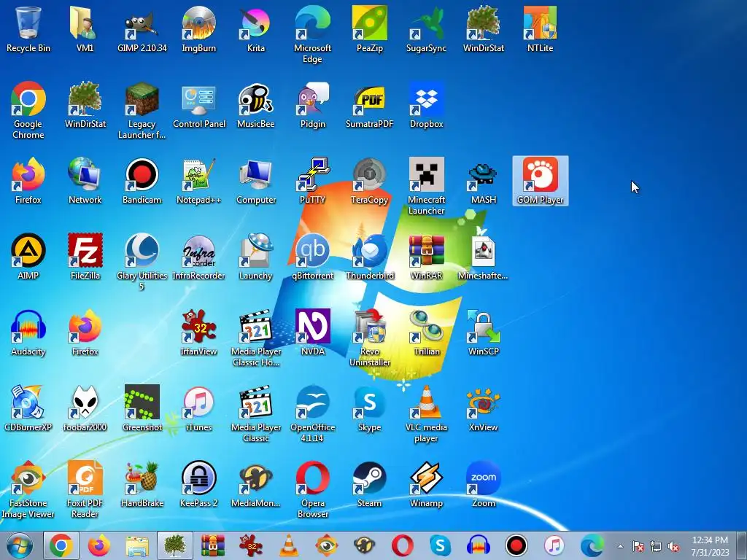Open the VM1 folder on the desktop
Viewport: 747px width, 560px height.
(x=85, y=29)
